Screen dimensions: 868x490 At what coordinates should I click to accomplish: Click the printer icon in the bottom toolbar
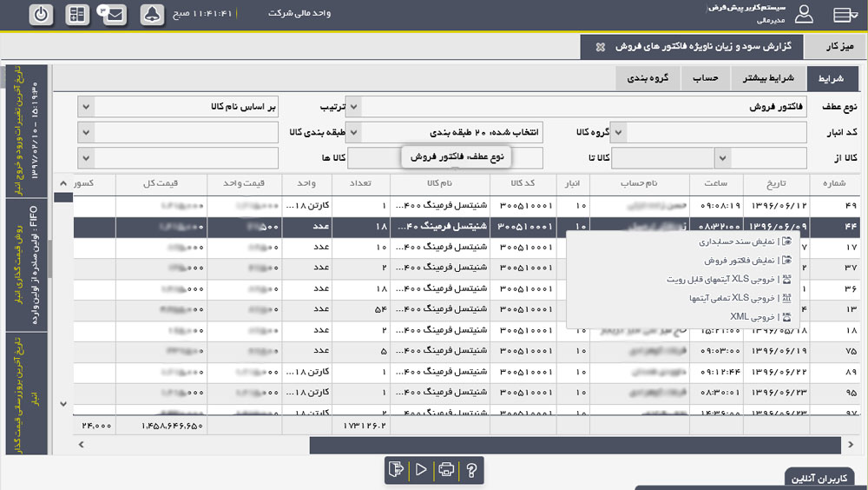[446, 470]
